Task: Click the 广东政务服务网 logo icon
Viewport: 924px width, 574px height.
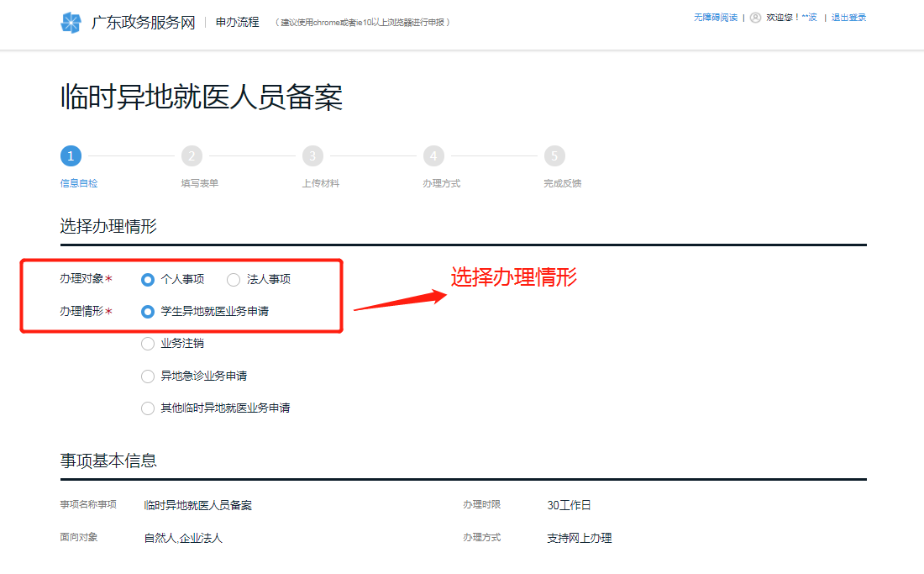Action: [71, 23]
